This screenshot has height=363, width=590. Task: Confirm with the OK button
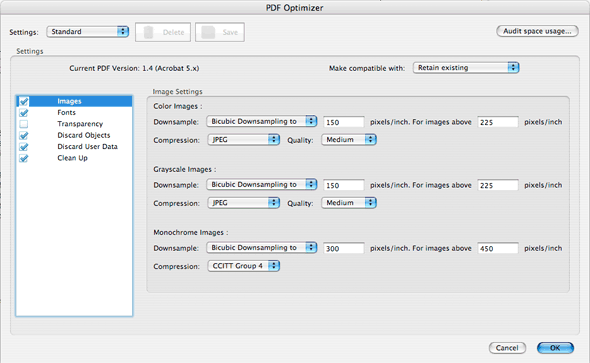point(555,348)
